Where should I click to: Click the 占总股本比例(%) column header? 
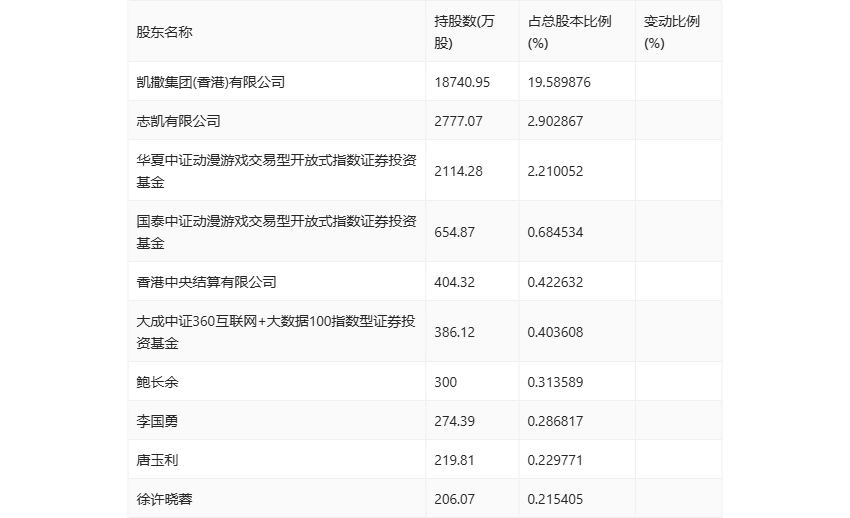(569, 32)
